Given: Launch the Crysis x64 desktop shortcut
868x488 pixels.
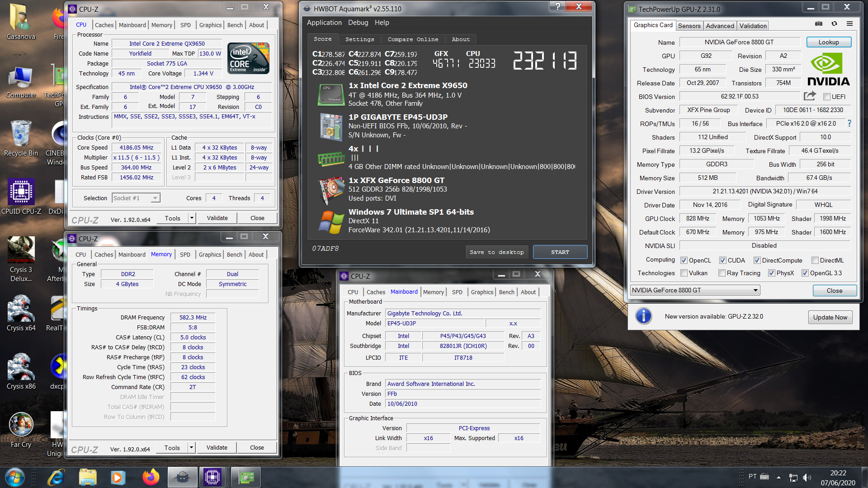Looking at the screenshot, I should point(21,313).
